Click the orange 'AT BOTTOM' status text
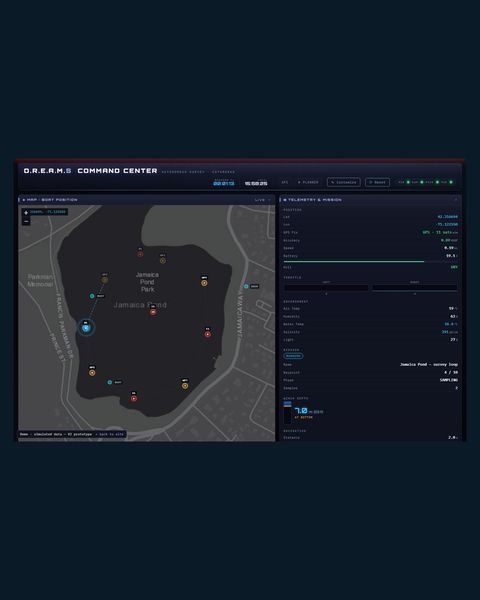 click(x=304, y=417)
